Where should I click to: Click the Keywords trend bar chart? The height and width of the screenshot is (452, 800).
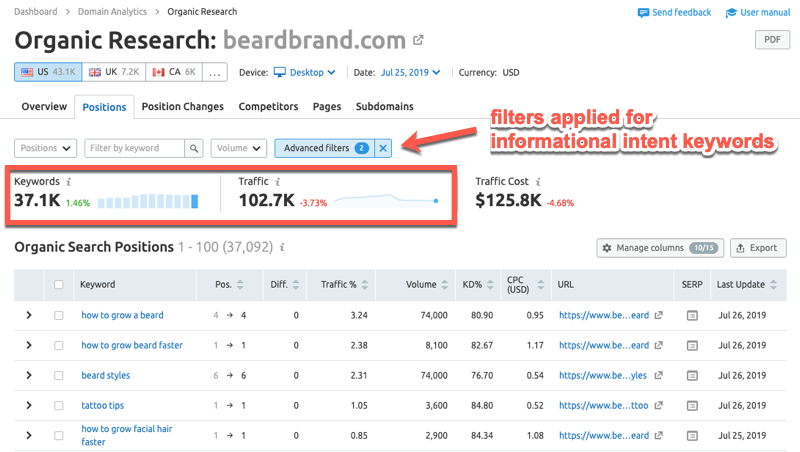pyautogui.click(x=148, y=201)
